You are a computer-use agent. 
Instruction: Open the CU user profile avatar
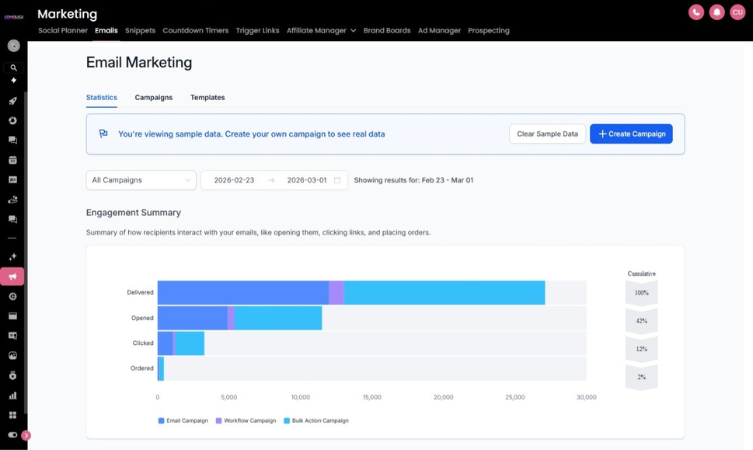tap(738, 12)
